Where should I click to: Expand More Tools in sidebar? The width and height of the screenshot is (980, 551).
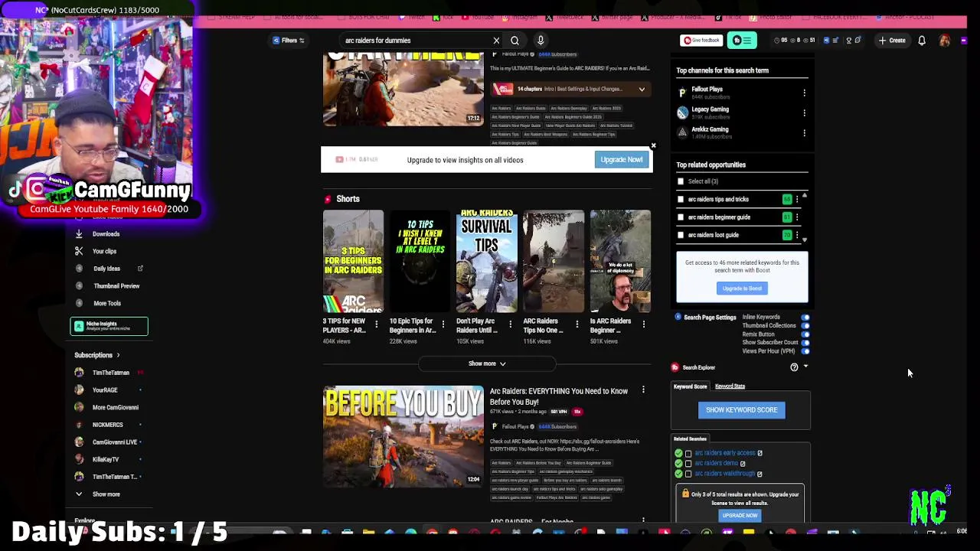[x=107, y=303]
